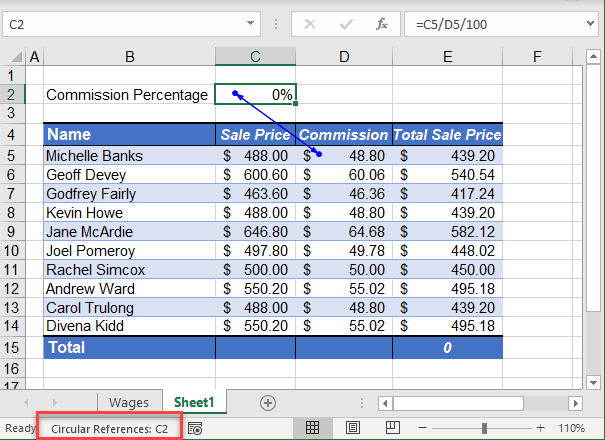
Task: Click the zoom slider handle
Action: coord(484,428)
